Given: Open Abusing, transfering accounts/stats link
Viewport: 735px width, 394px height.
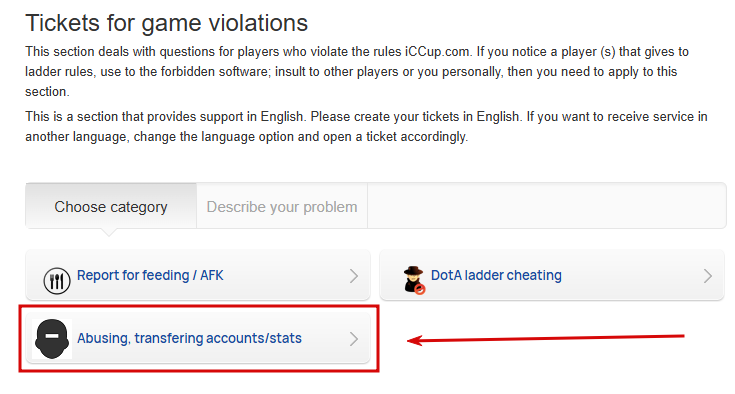Looking at the screenshot, I should pyautogui.click(x=189, y=338).
